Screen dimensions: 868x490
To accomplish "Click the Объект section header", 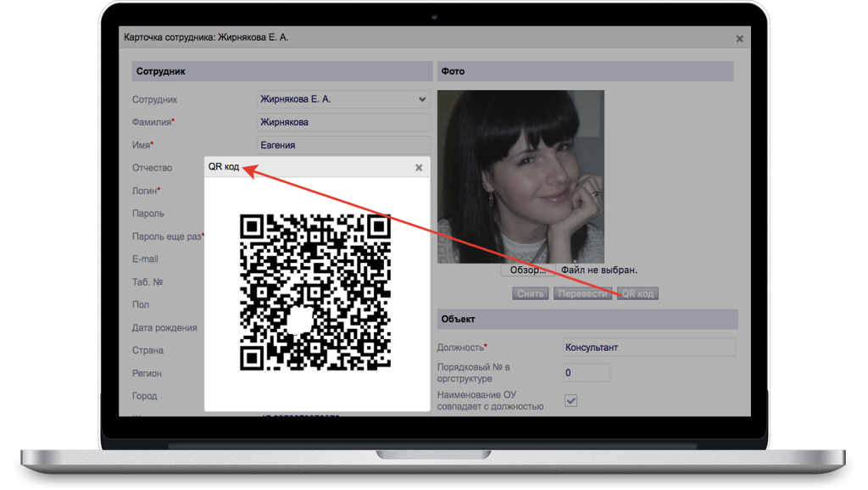I will point(587,319).
